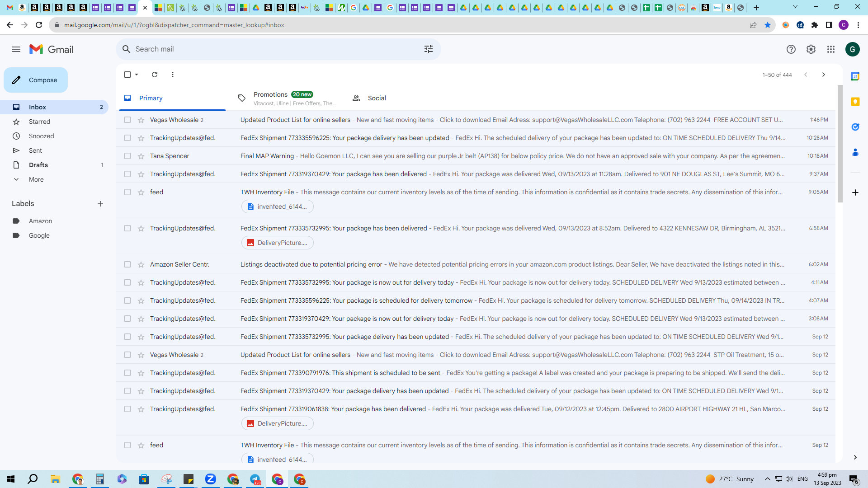Switch to the Primary tab
This screenshot has height=488, width=868.
[172, 98]
